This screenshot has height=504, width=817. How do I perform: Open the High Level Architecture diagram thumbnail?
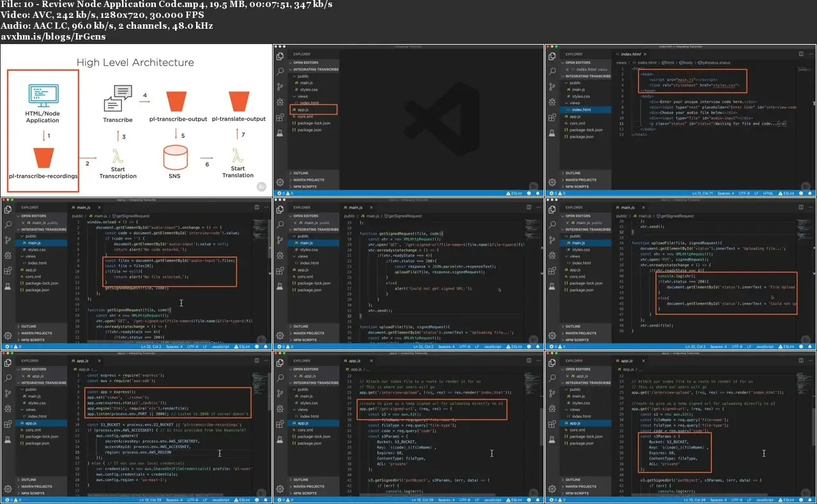tap(136, 120)
